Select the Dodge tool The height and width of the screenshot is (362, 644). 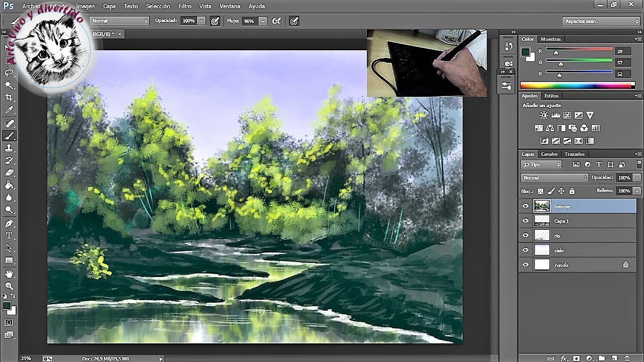tap(9, 210)
